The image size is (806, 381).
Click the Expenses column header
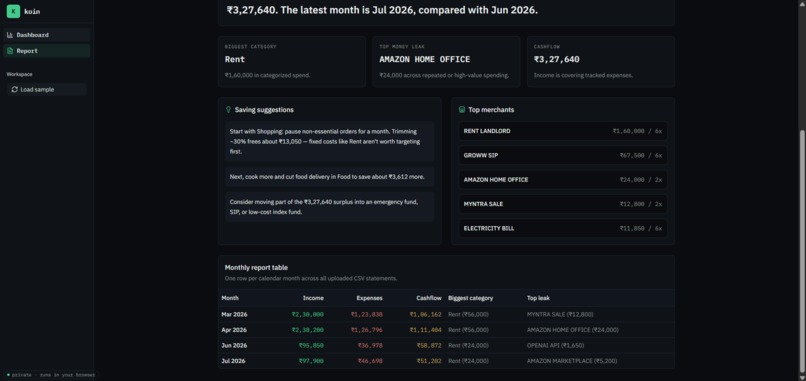coord(370,298)
